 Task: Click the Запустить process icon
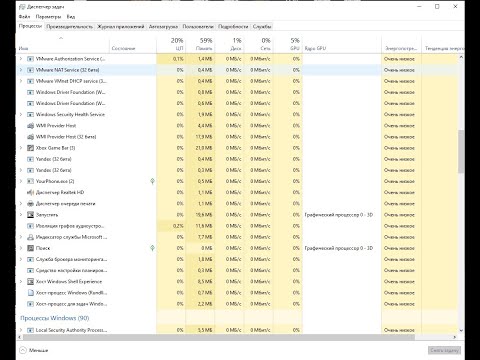30,215
